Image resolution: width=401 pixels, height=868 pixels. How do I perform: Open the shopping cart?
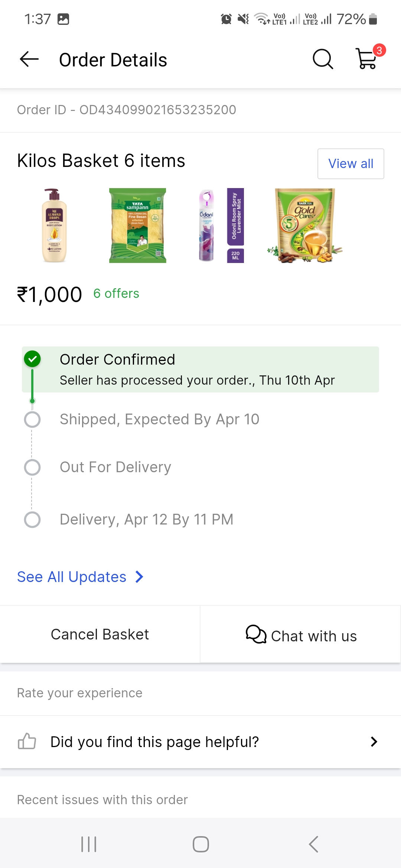coord(367,59)
